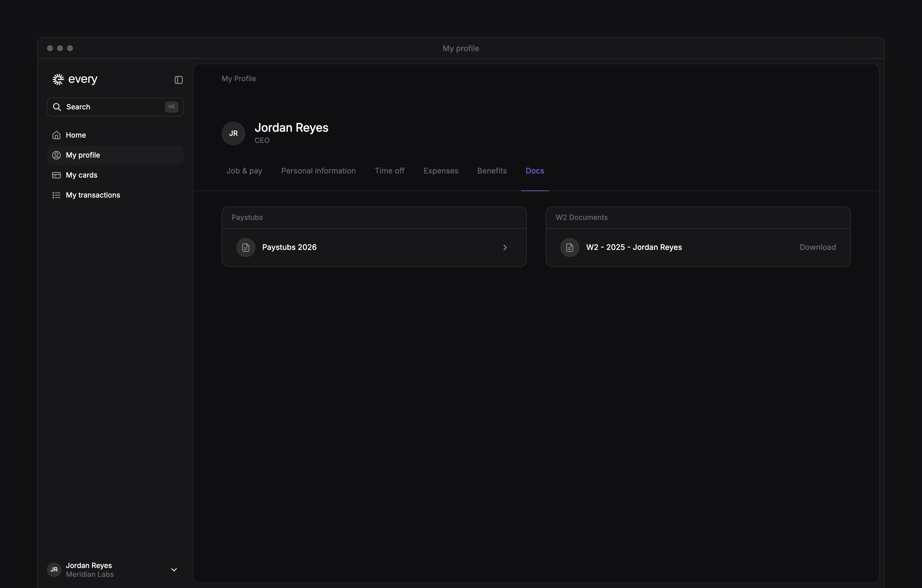The height and width of the screenshot is (588, 922).
Task: Download the W2 2025 document
Action: (x=818, y=247)
